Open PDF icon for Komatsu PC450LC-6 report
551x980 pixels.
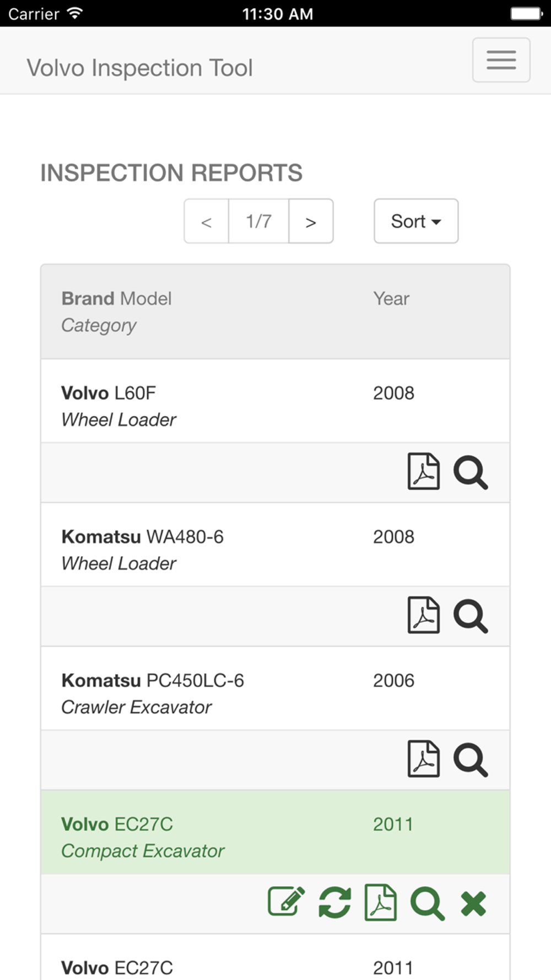tap(423, 760)
